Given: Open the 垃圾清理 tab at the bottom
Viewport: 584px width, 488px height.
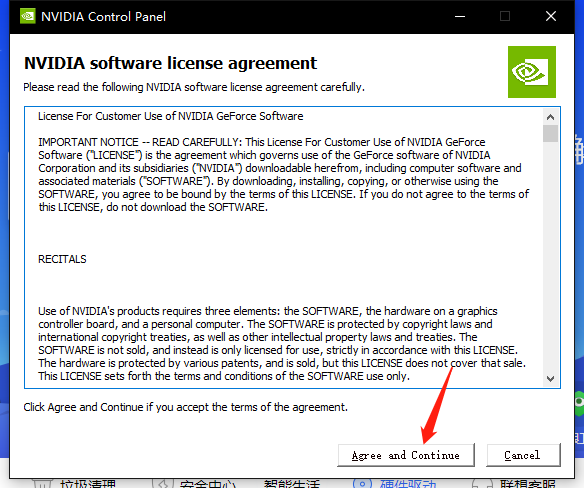Looking at the screenshot, I should (x=88, y=484).
